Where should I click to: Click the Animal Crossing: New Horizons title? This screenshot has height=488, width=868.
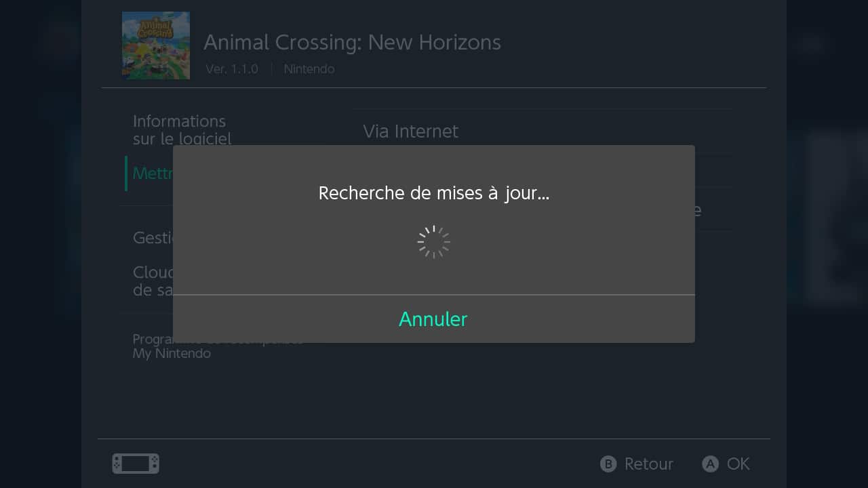[x=352, y=42]
